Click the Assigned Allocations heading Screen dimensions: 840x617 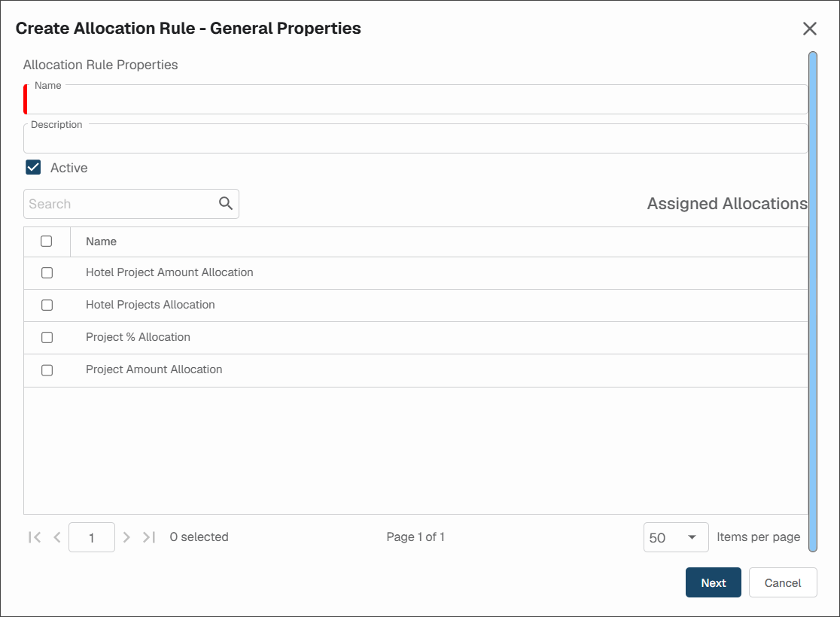click(727, 203)
